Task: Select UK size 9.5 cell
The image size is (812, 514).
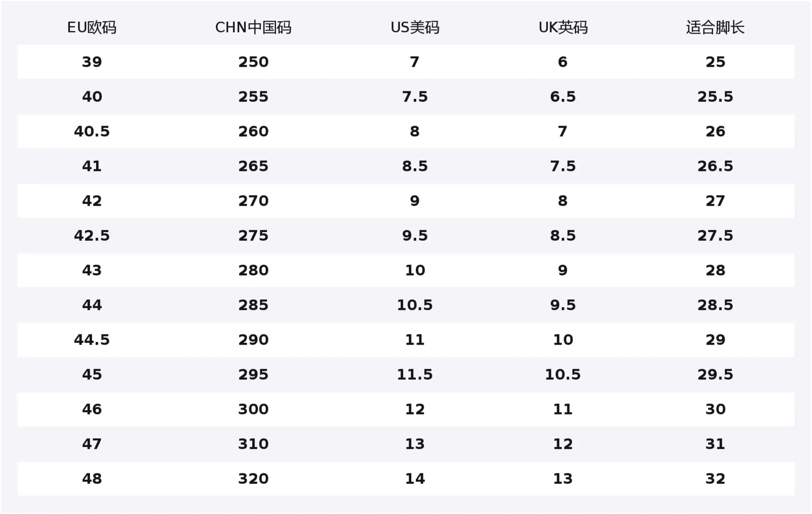Action: pos(562,305)
